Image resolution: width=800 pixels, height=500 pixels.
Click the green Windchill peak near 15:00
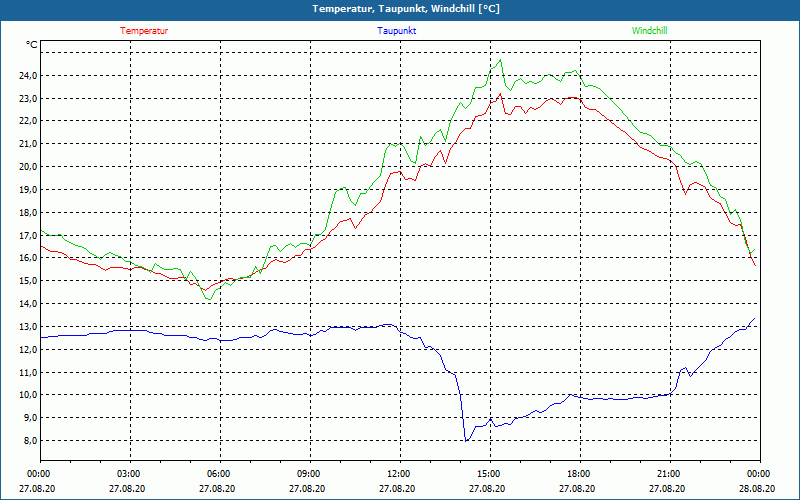click(500, 60)
